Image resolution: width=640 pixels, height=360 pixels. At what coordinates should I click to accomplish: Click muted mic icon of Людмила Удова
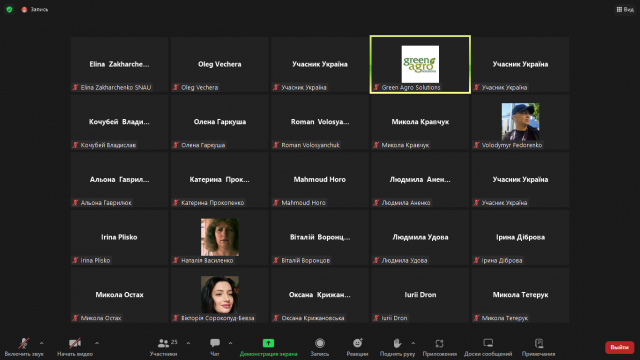click(376, 260)
